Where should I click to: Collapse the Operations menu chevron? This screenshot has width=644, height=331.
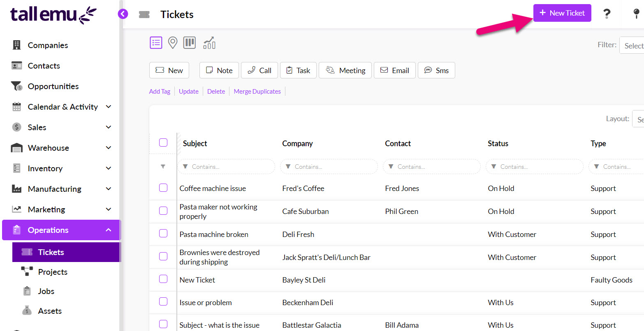coord(109,230)
